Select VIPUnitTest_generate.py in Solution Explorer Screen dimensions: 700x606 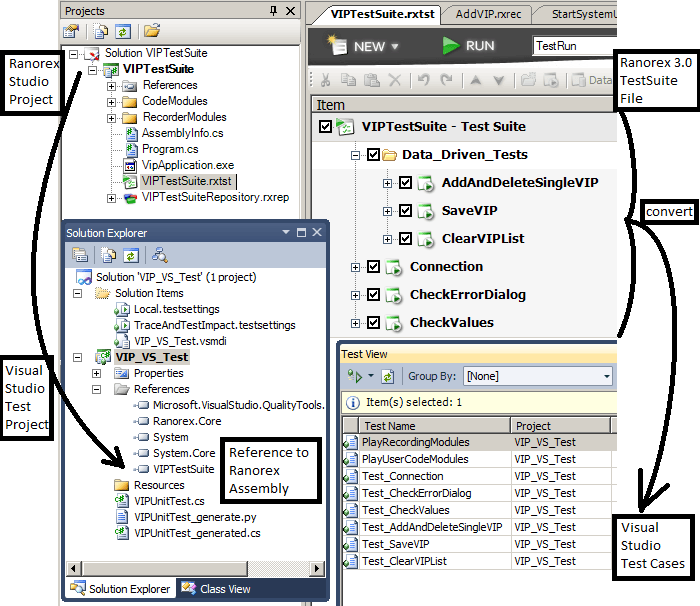tap(195, 517)
